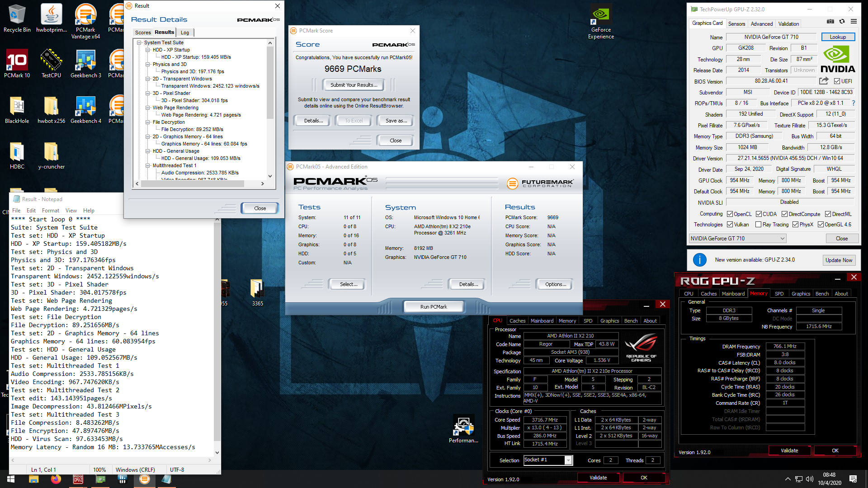Viewport: 868px width, 488px height.
Task: Switch to PCMark05 taskbar icon
Action: [x=145, y=479]
